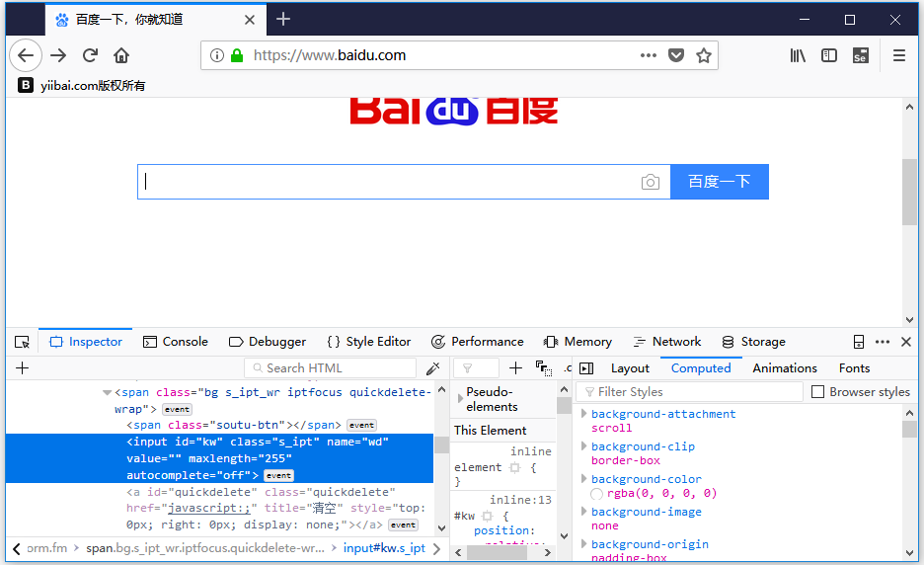
Task: Toggle the sidebars icon in toolbar
Action: coord(829,55)
